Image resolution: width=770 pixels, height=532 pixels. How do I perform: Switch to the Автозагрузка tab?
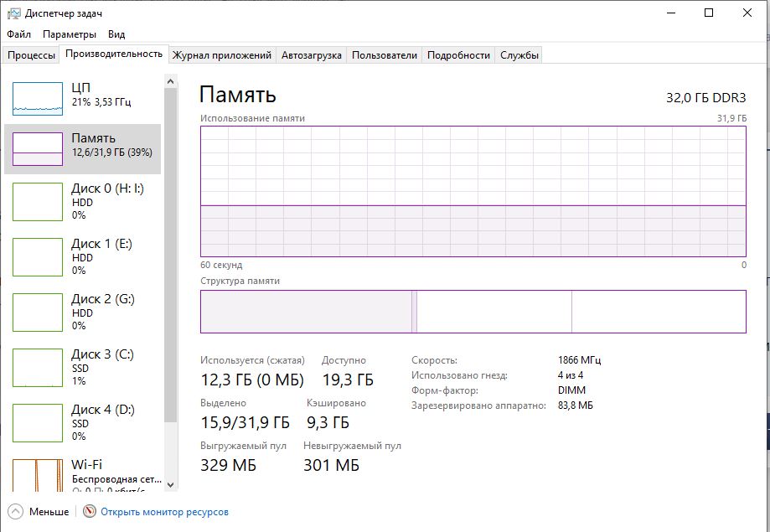[x=312, y=55]
